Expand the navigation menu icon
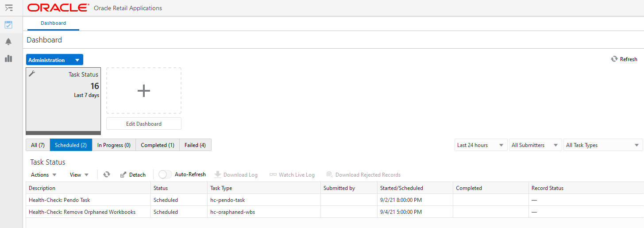This screenshot has height=228, width=644. click(x=8, y=8)
